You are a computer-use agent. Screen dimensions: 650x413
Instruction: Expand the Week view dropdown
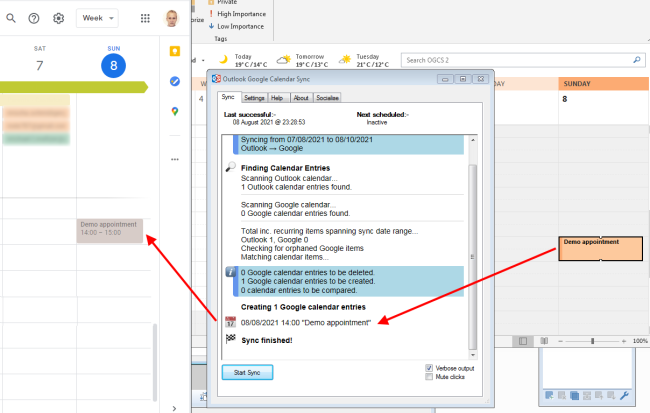pyautogui.click(x=97, y=18)
